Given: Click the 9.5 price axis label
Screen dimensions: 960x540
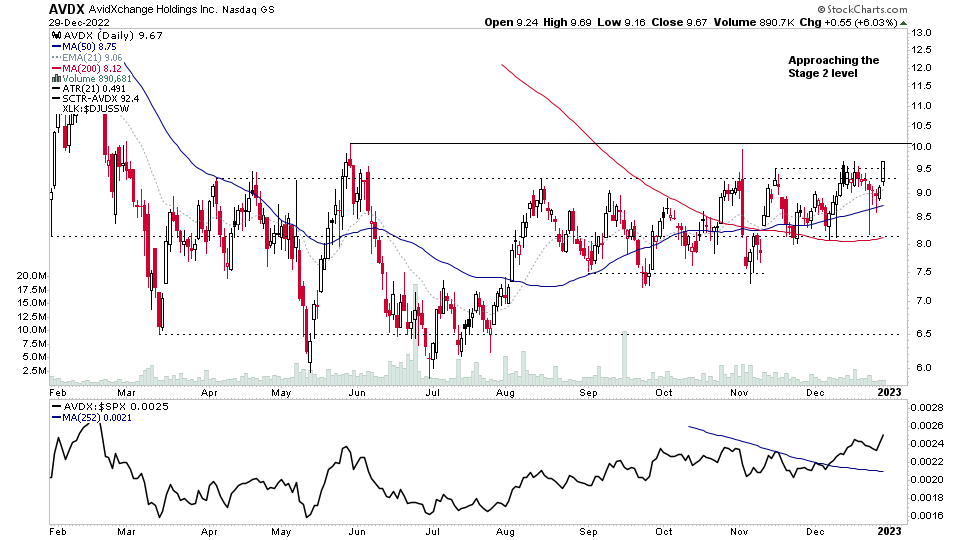Looking at the screenshot, I should click(923, 169).
